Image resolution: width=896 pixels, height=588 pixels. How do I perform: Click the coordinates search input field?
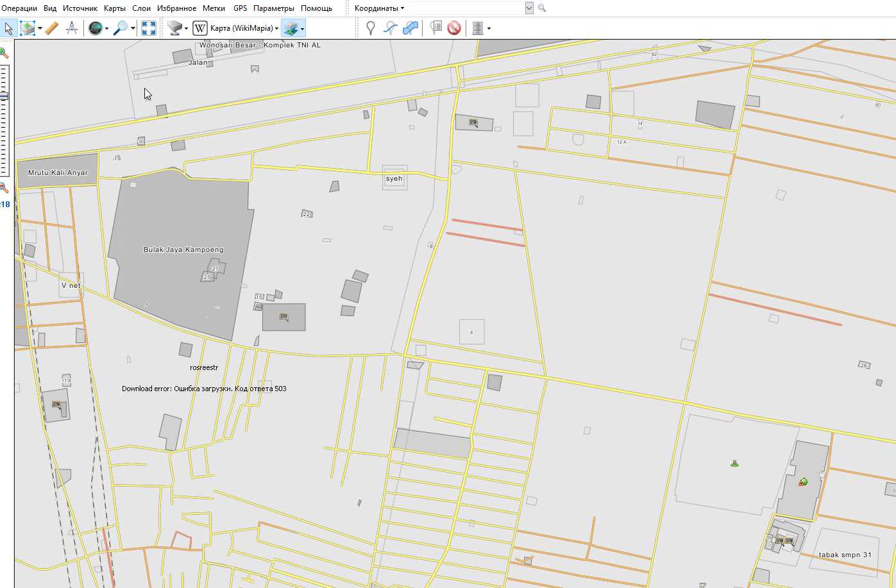point(466,8)
